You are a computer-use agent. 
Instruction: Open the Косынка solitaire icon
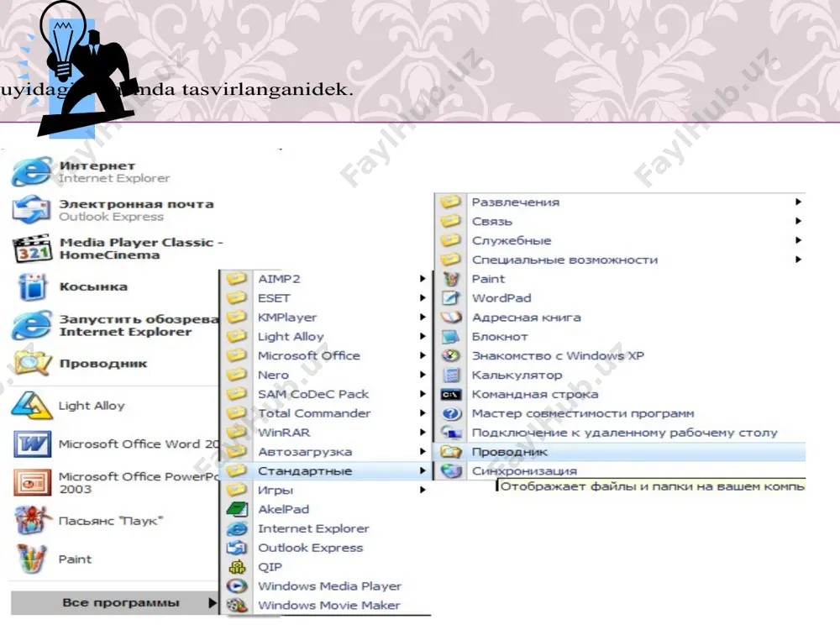click(x=32, y=286)
